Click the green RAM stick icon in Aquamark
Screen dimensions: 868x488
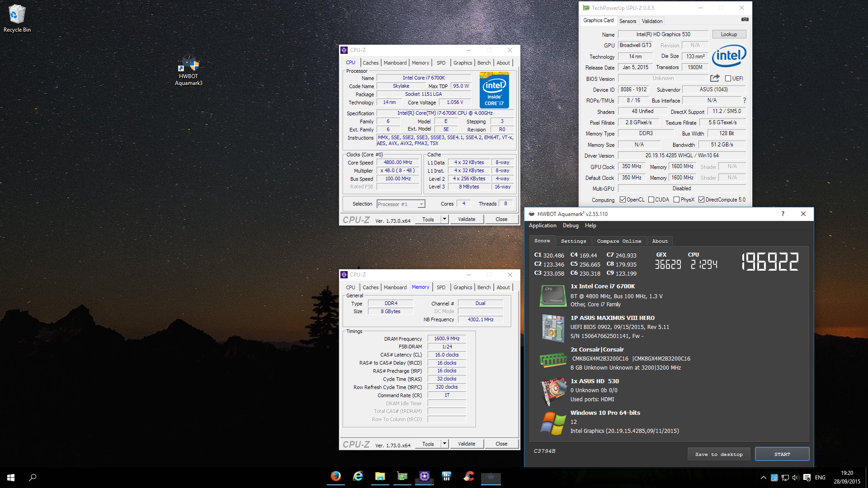(x=553, y=360)
